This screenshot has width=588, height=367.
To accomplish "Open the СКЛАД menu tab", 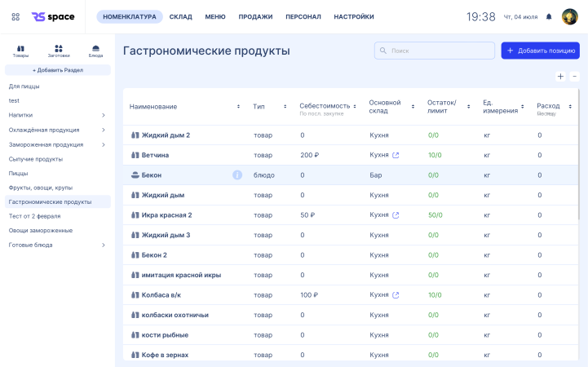I will point(180,16).
